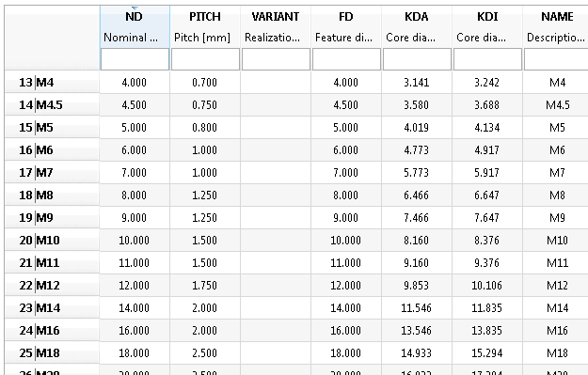Select row header 13 M4

coord(52,83)
